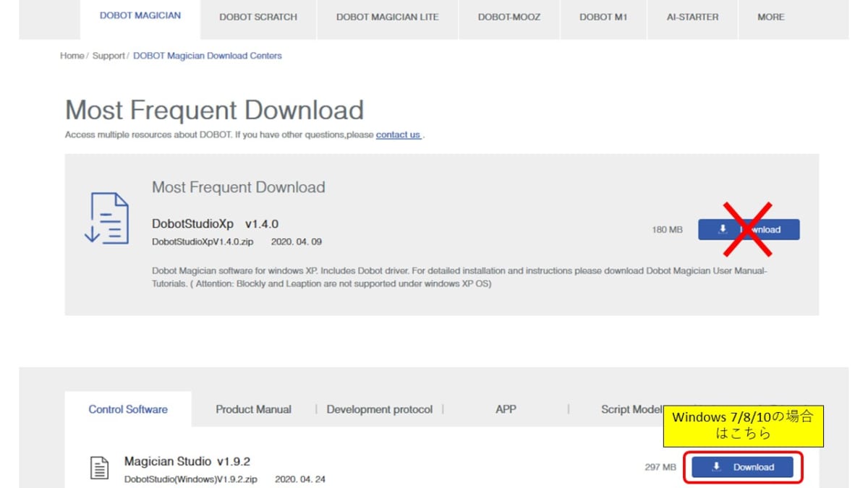The image size is (868, 488).
Task: Follow the 'contact us' hyperlink
Action: (398, 134)
